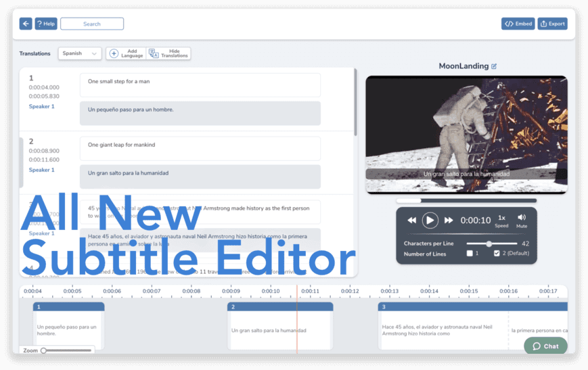Viewport: 588px width, 370px height.
Task: Edit the MoonLanding title pencil icon
Action: click(x=494, y=66)
